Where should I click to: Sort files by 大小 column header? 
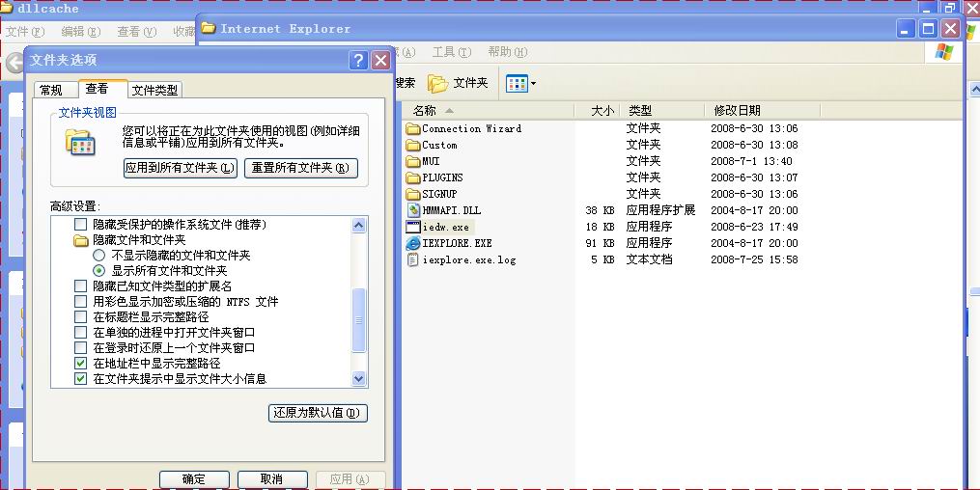597,111
